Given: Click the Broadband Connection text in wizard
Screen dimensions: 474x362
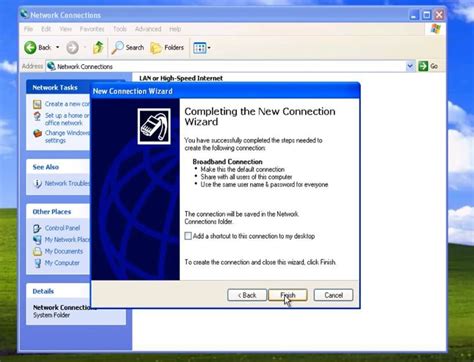Looking at the screenshot, I should (227, 162).
